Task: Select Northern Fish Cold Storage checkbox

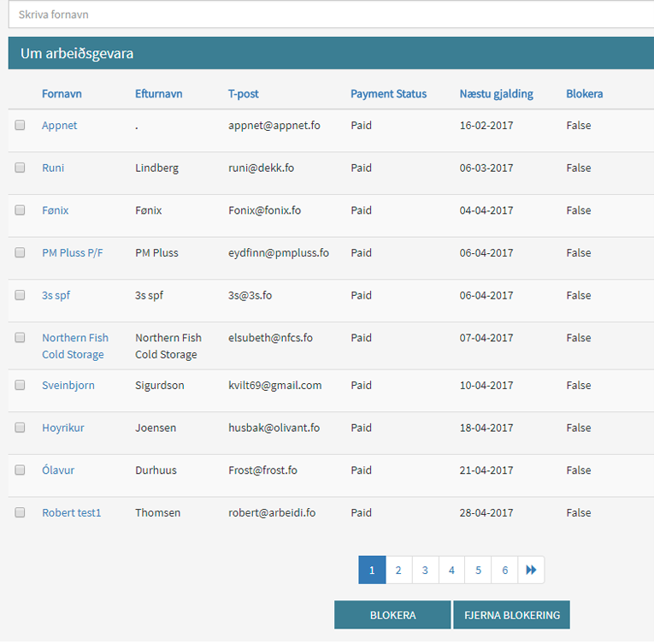Action: coord(20,337)
